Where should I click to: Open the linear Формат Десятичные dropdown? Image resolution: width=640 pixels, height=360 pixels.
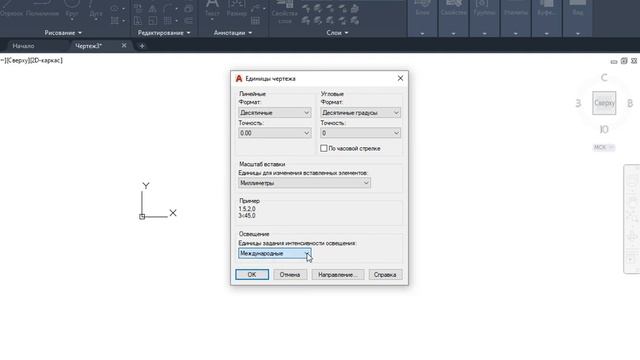(x=275, y=113)
